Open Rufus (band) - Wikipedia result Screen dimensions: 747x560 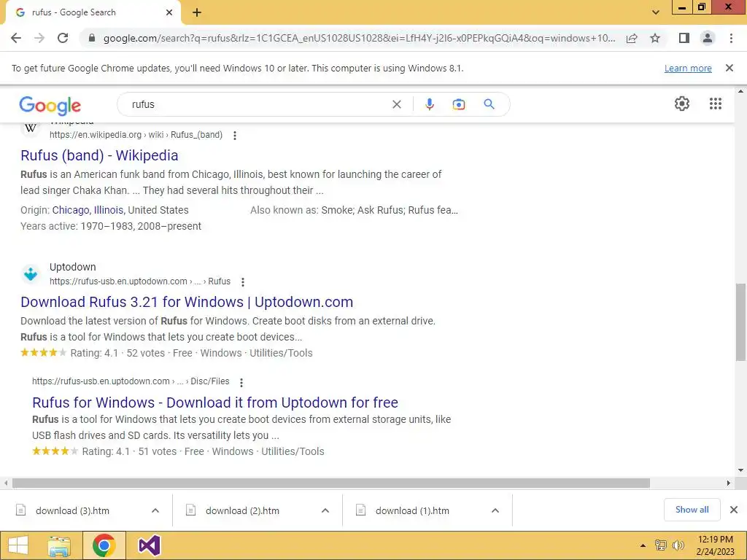[x=99, y=155]
